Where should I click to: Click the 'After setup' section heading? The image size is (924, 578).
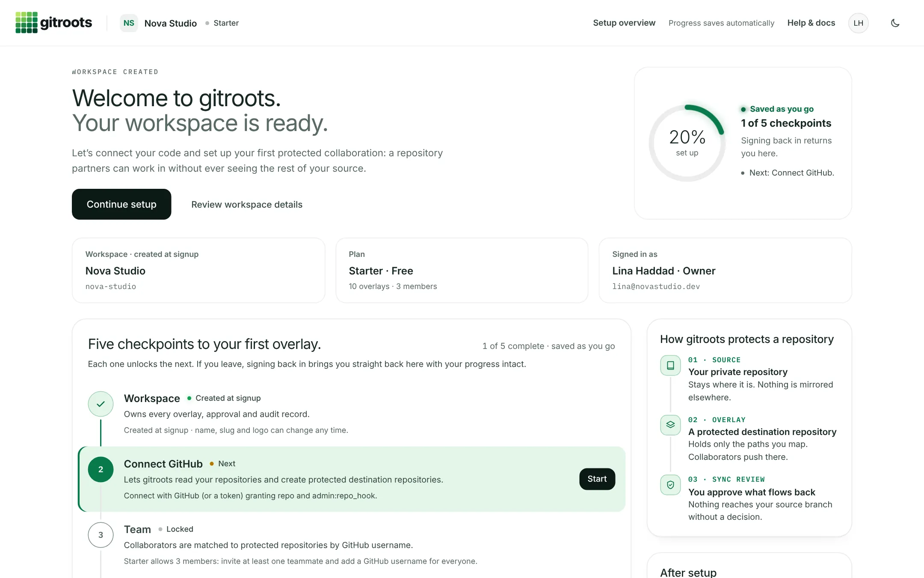(x=688, y=572)
